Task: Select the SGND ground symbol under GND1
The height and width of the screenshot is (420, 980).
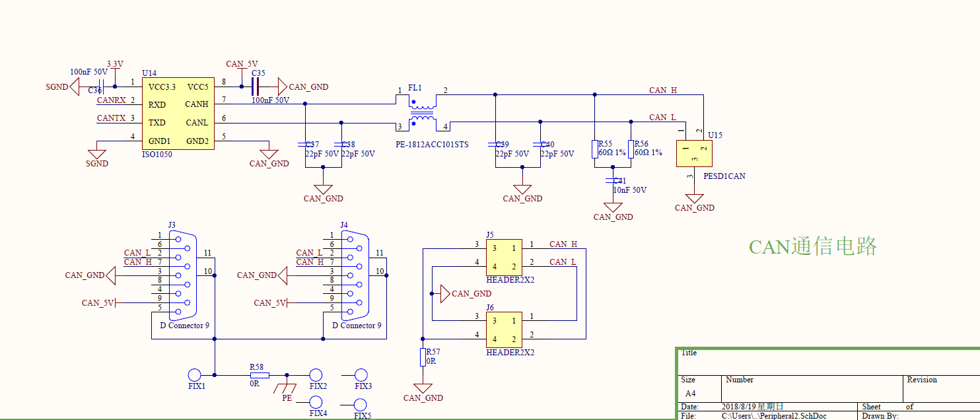Action: click(x=97, y=154)
